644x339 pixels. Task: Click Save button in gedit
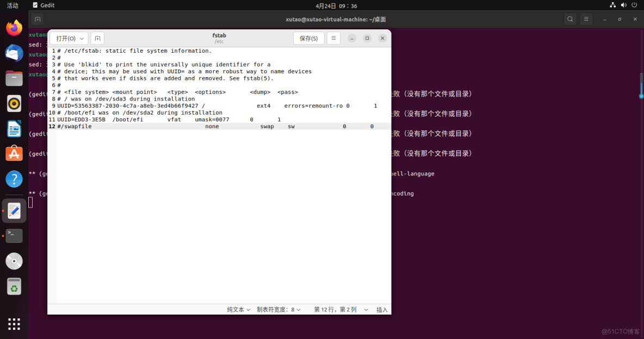[x=309, y=38]
